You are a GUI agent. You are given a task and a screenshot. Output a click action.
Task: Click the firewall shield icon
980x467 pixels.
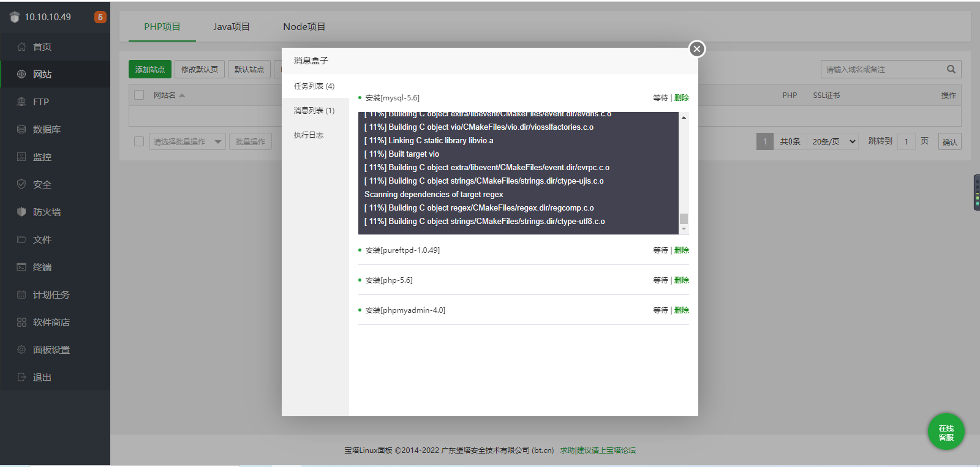[x=21, y=212]
